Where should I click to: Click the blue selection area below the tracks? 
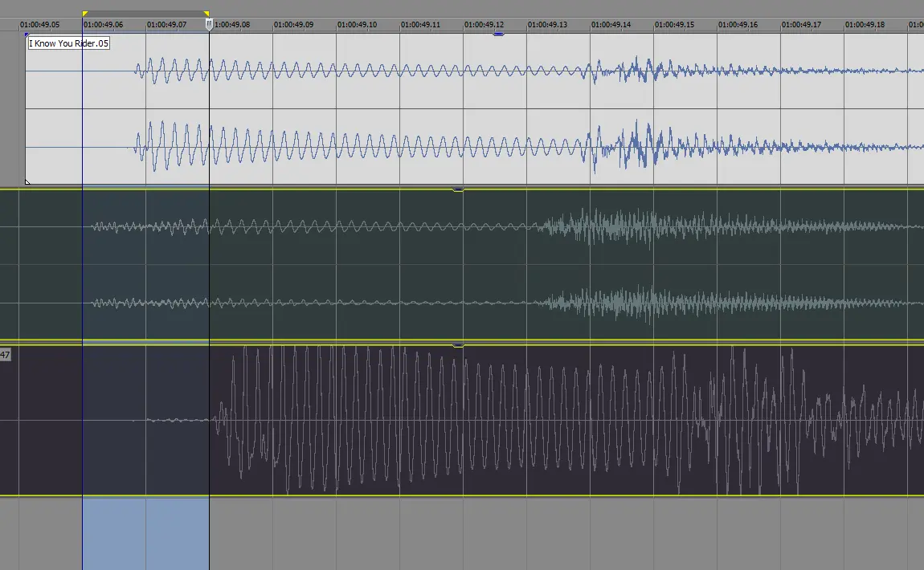[x=145, y=533]
